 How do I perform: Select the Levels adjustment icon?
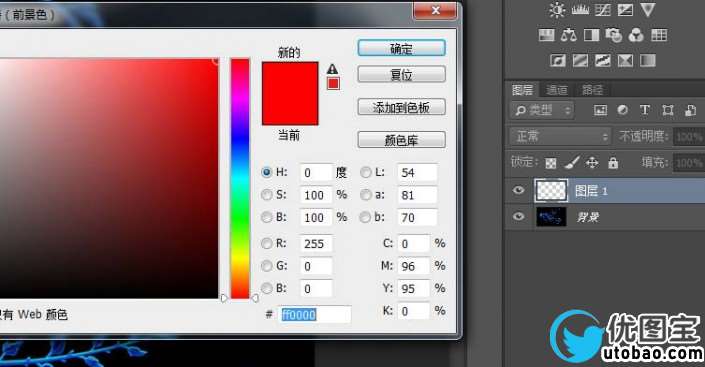pyautogui.click(x=580, y=10)
